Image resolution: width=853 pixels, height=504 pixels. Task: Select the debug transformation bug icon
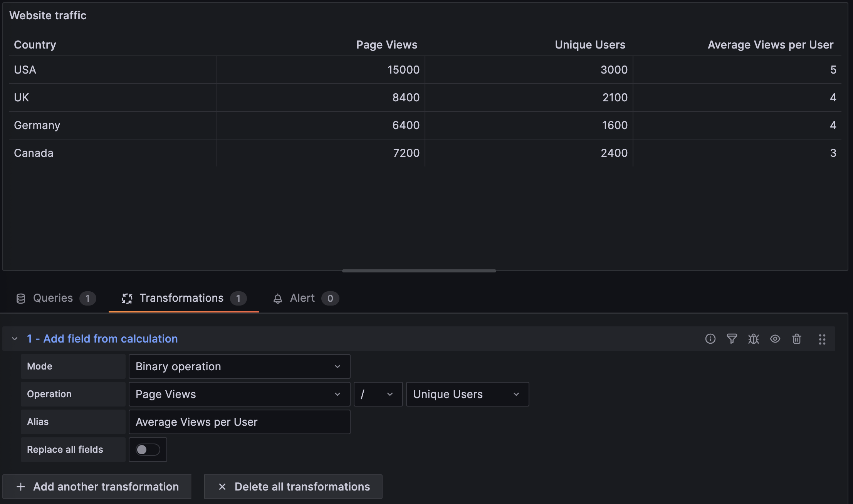pyautogui.click(x=753, y=339)
